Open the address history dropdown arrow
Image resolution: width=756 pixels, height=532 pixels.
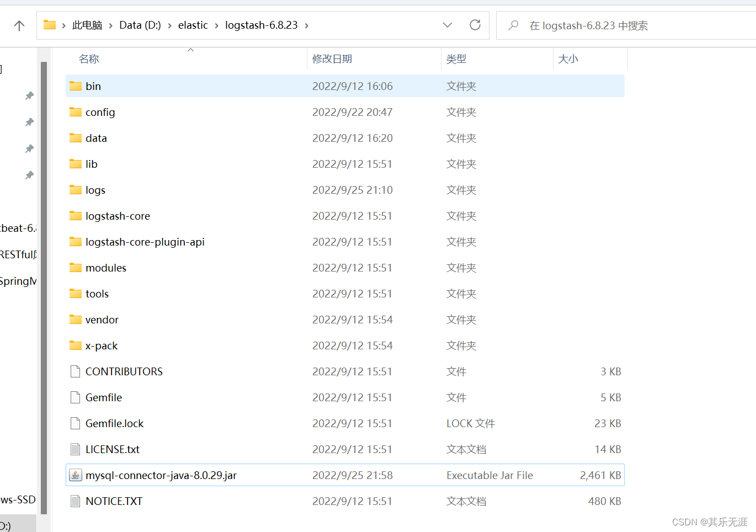pos(448,25)
